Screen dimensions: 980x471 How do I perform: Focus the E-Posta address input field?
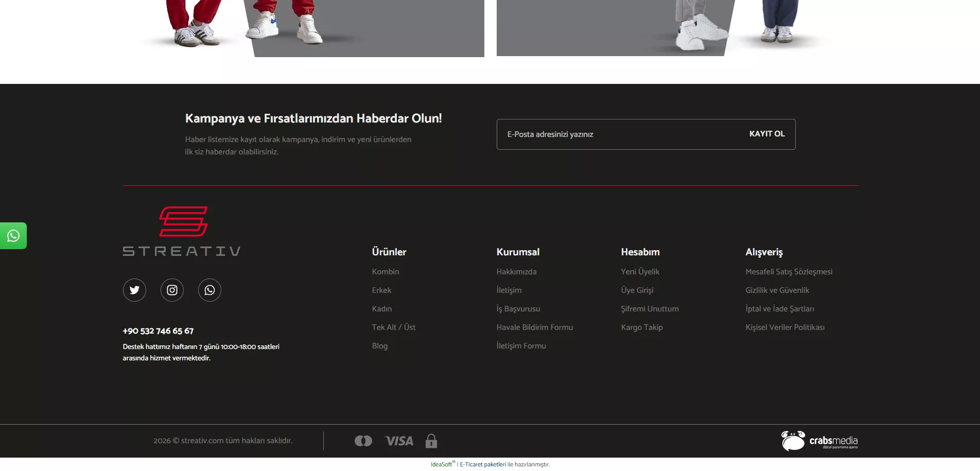click(618, 134)
